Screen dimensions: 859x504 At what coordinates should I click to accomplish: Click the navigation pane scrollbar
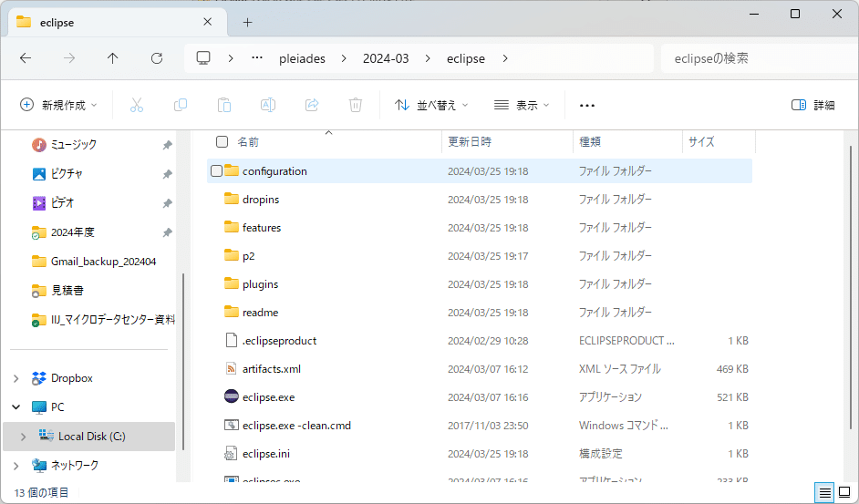[182, 362]
